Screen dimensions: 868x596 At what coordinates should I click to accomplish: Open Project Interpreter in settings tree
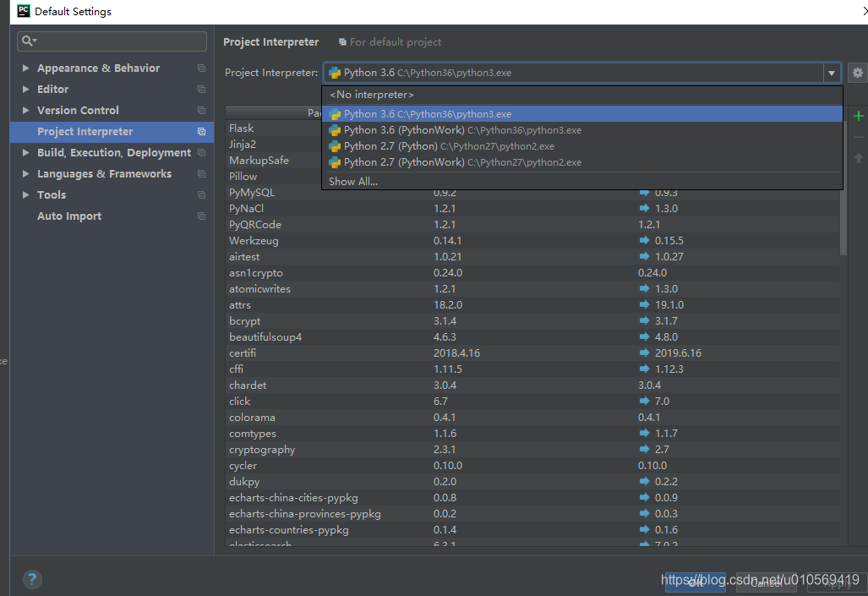point(112,132)
